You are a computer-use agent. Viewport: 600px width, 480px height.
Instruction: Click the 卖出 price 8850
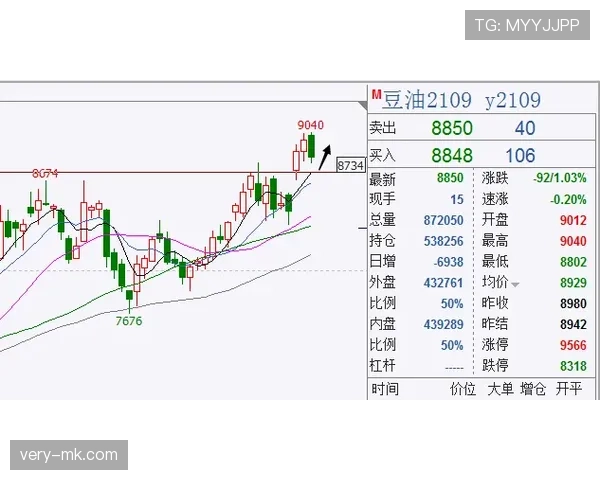click(x=452, y=128)
